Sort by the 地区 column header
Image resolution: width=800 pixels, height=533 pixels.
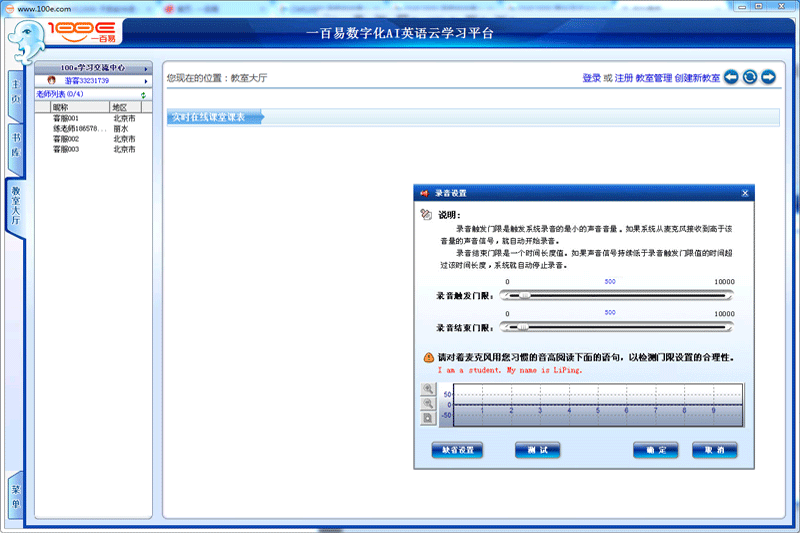[x=126, y=107]
